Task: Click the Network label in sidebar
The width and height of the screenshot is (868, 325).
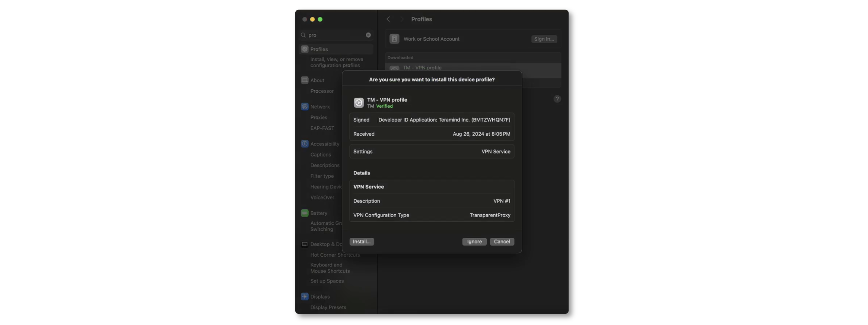Action: click(x=320, y=107)
